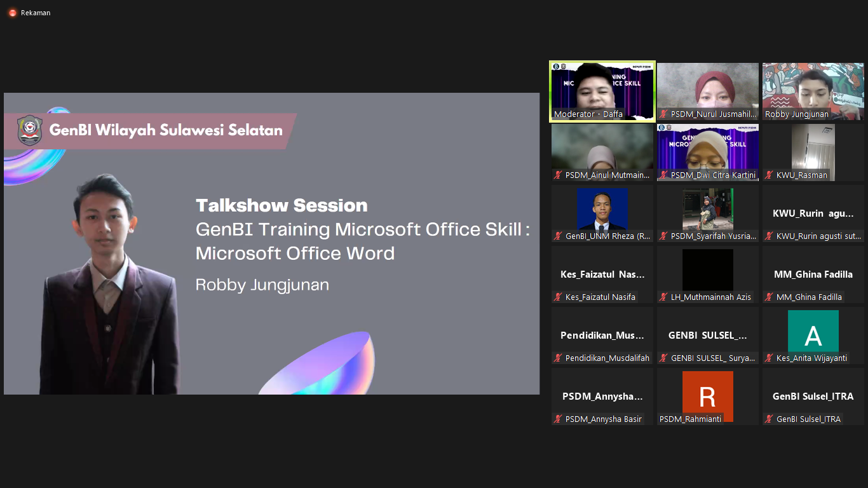This screenshot has height=488, width=868.
Task: Click the large 'MM_Ghina Fadilla' participant name
Action: [813, 274]
